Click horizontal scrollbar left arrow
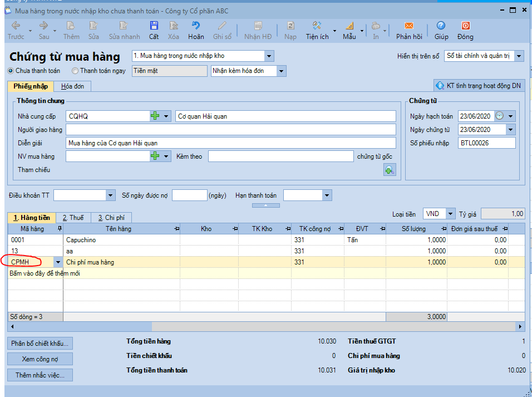The width and height of the screenshot is (532, 397). (x=12, y=327)
